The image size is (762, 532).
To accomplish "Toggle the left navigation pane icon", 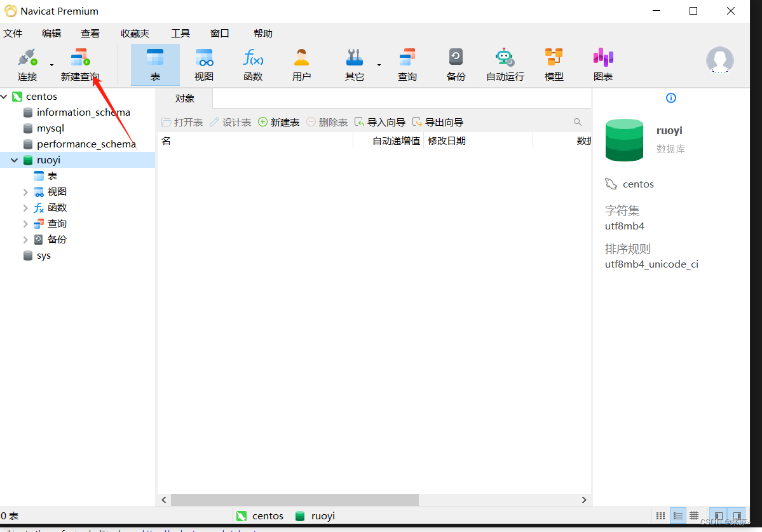I will point(719,516).
